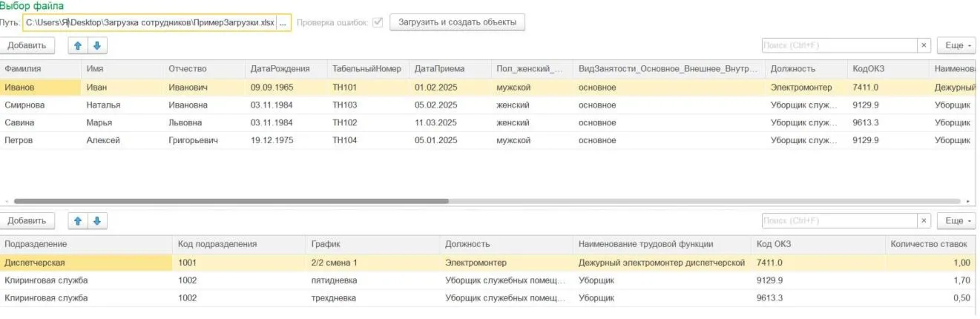Add a row with lower Добавить button
Screen dimensions: 980x319
27,220
